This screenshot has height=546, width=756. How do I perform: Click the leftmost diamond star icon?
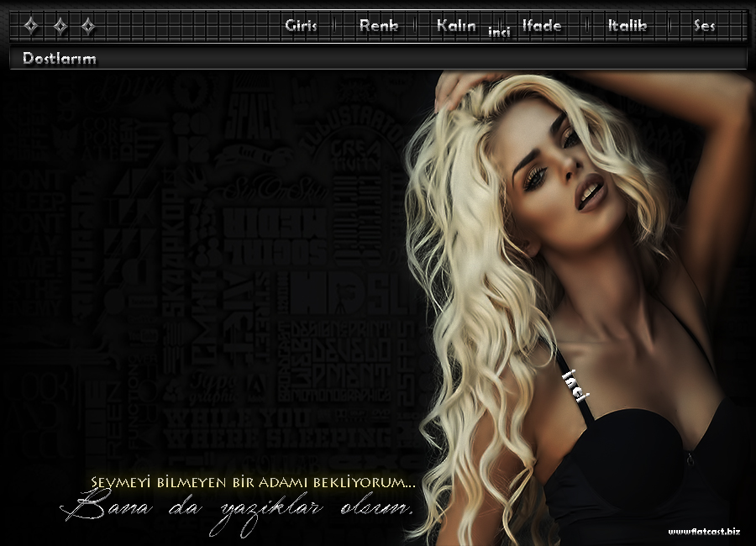point(31,26)
